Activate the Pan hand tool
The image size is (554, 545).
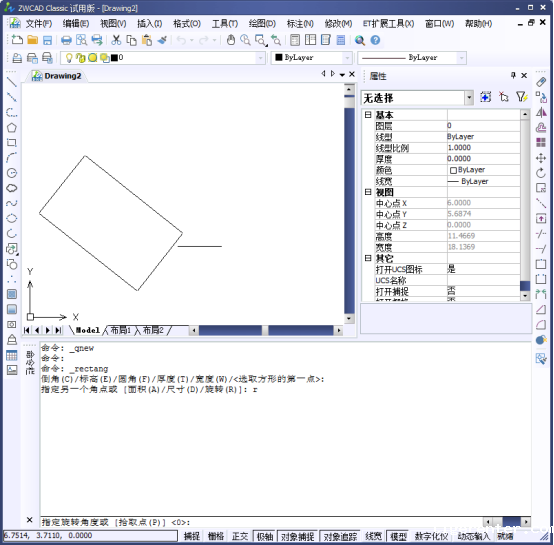coord(231,40)
